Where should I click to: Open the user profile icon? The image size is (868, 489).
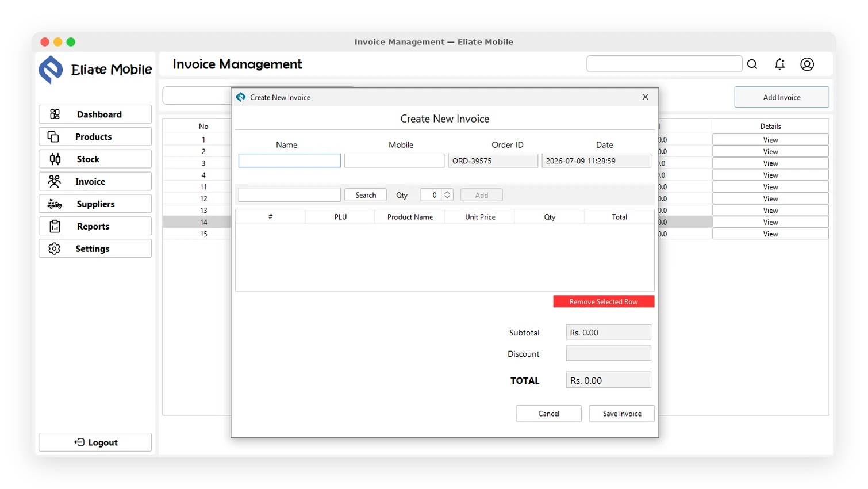pos(807,64)
